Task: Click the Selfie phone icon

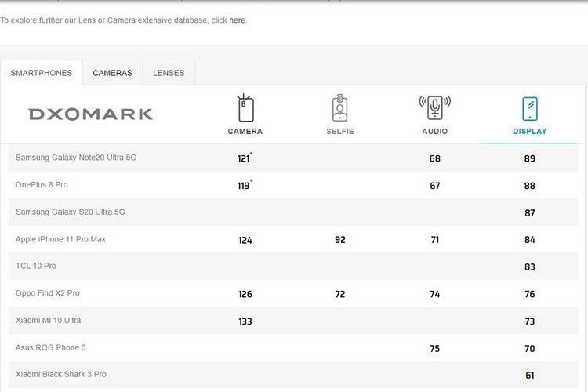Action: (x=340, y=108)
